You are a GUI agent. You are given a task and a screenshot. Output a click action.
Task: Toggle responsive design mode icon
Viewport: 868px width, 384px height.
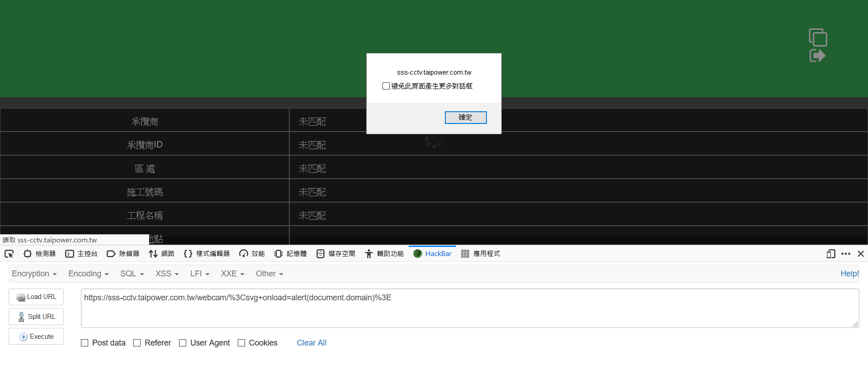tap(831, 254)
